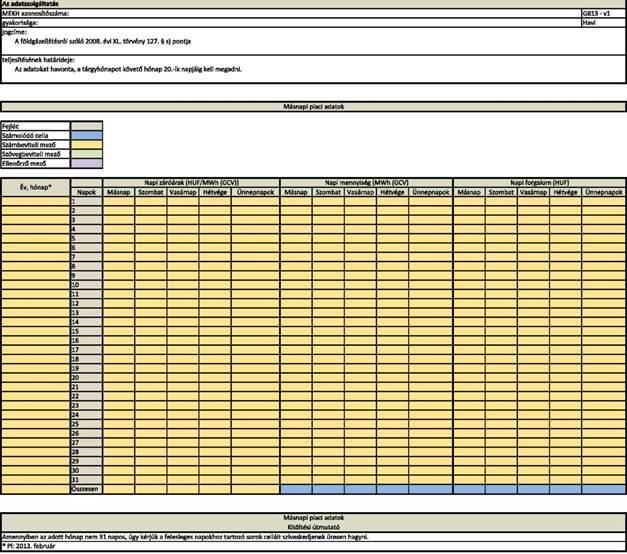The image size is (627, 554).
Task: Select the 'teljesítésének határideje:' label
Action: [38, 60]
